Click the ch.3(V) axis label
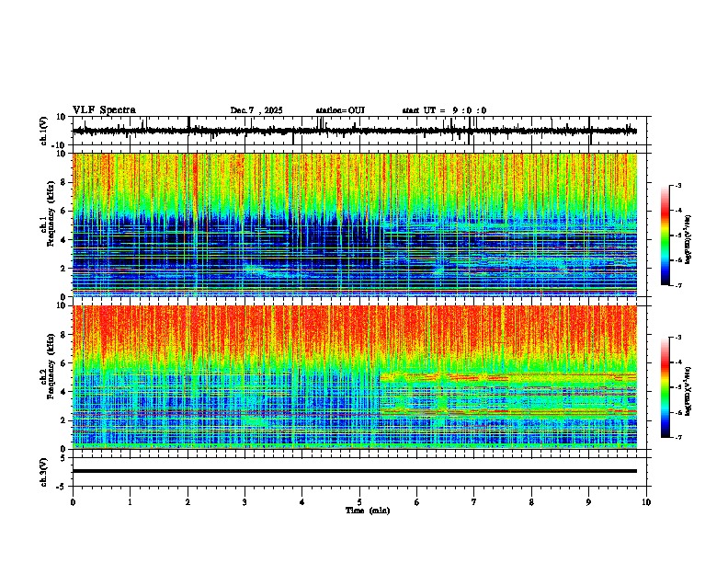 coord(44,472)
